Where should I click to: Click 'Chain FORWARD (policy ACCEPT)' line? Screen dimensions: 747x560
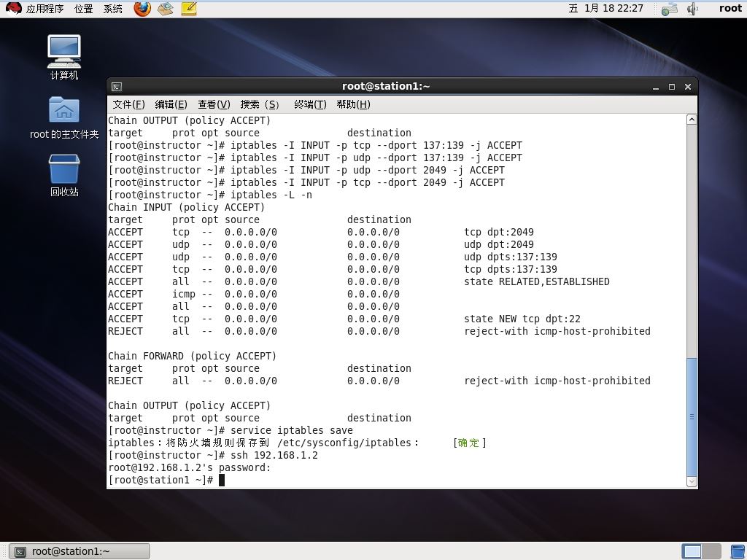click(x=192, y=356)
